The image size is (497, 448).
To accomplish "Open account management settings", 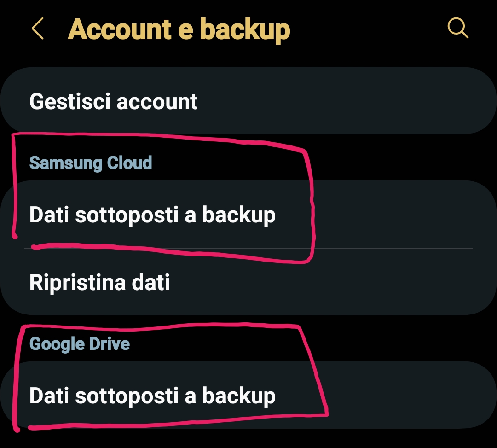I will [113, 100].
